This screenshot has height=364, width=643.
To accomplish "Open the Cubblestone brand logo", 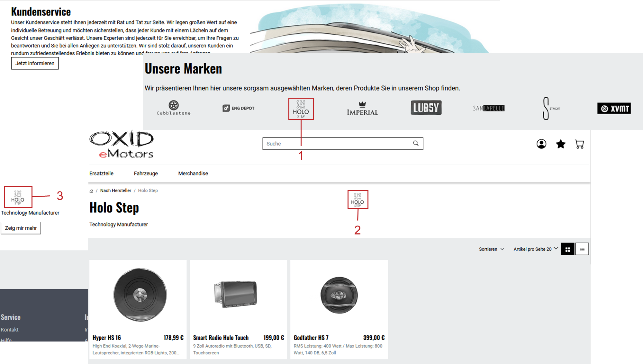I will click(174, 108).
